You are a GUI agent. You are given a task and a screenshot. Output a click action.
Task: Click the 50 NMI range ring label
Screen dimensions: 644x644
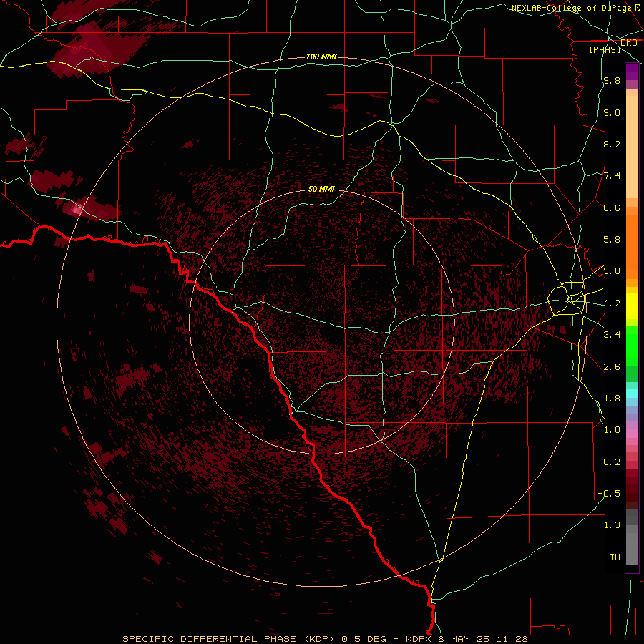pyautogui.click(x=321, y=190)
